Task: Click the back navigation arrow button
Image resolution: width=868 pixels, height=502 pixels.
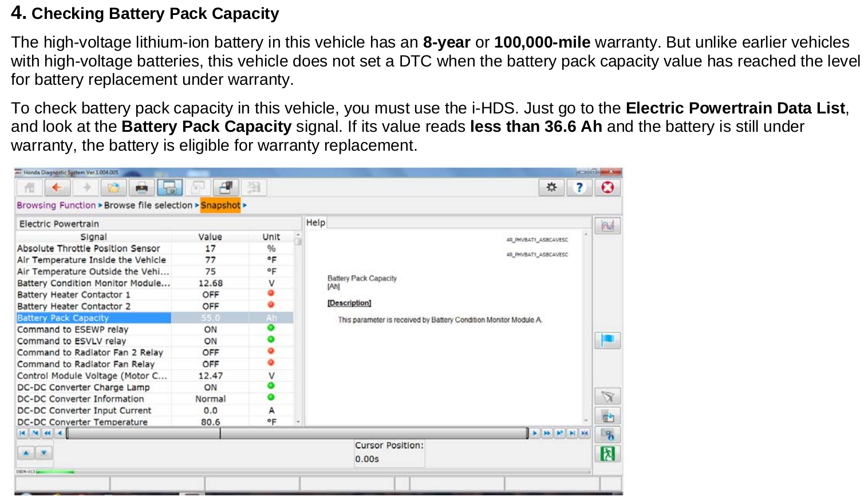Action: point(57,187)
